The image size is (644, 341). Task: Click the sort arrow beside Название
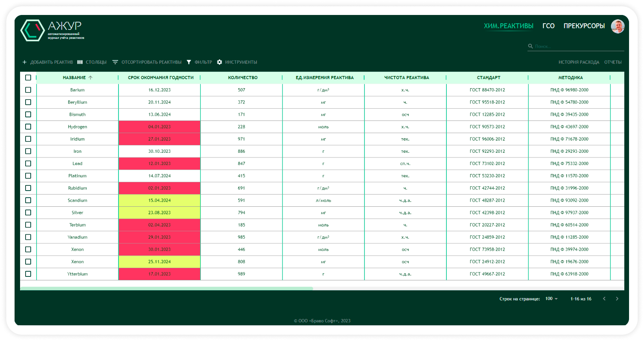(91, 78)
